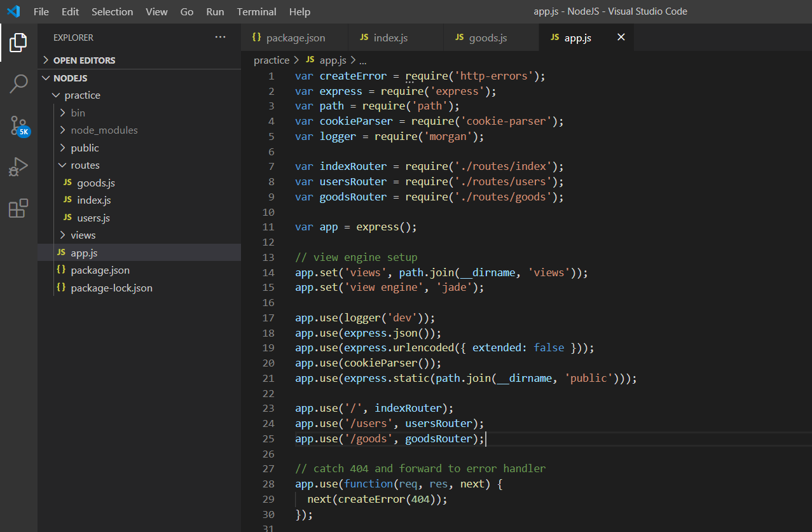Close the app.js editor tab
Image resolution: width=812 pixels, height=532 pixels.
[x=621, y=38]
